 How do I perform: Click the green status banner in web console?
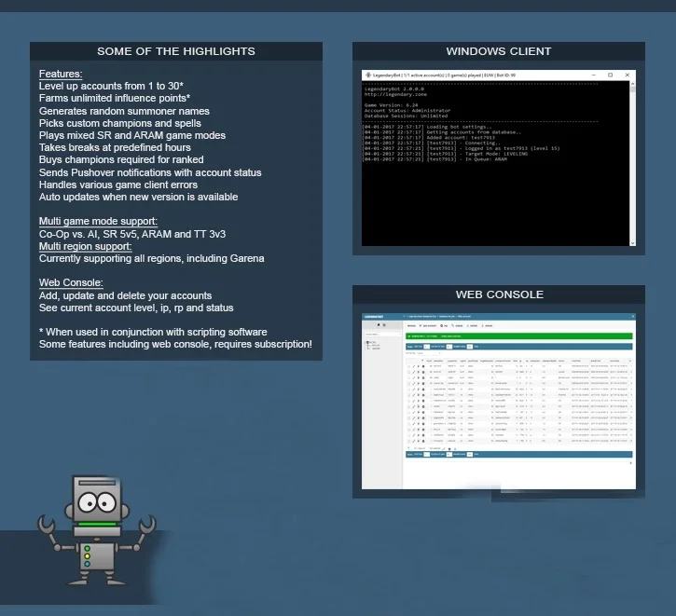pos(519,336)
